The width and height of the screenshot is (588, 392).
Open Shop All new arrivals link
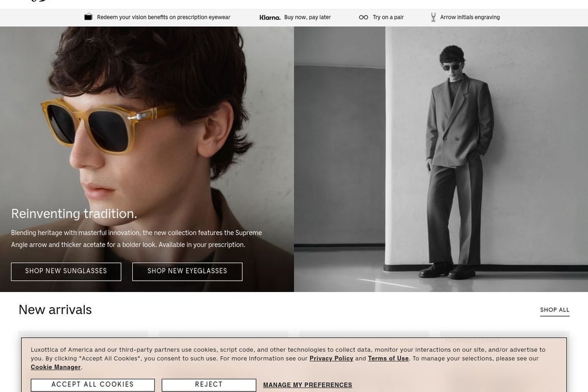point(555,310)
